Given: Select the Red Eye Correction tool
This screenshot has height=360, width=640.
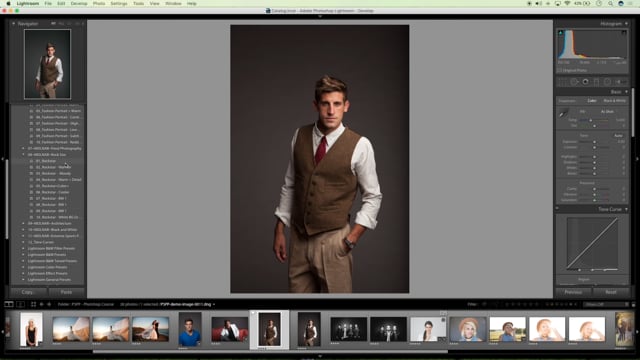Looking at the screenshot, I should point(585,82).
